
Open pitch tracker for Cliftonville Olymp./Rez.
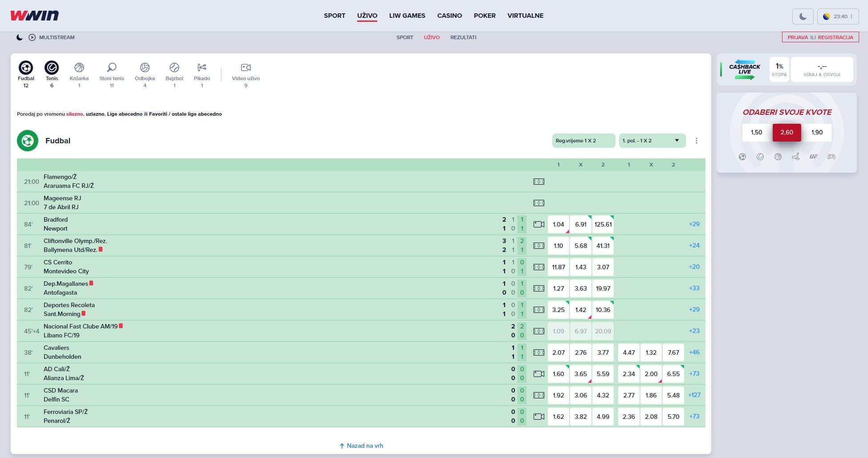click(539, 246)
